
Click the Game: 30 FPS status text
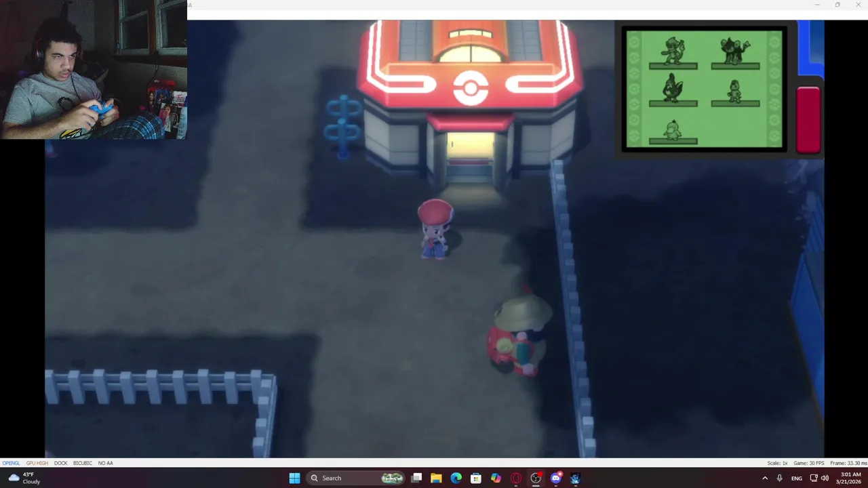pyautogui.click(x=809, y=463)
